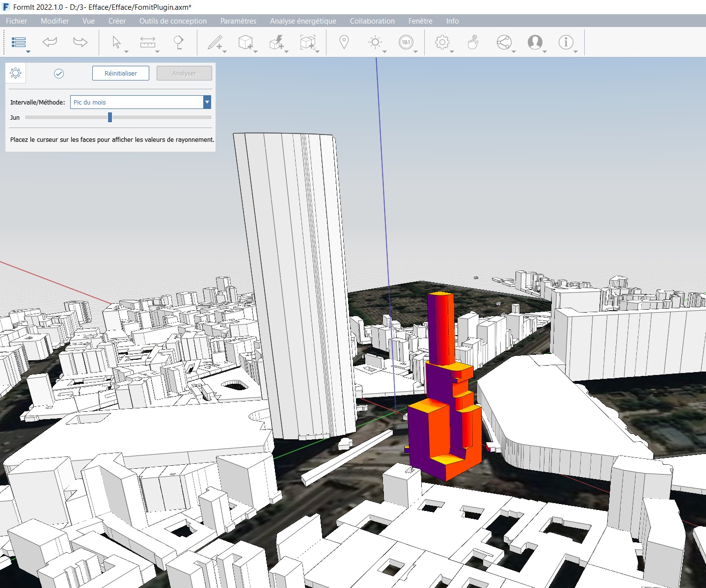Open the Intervalle/Méthode dropdown
The image size is (706, 588).
[x=207, y=102]
